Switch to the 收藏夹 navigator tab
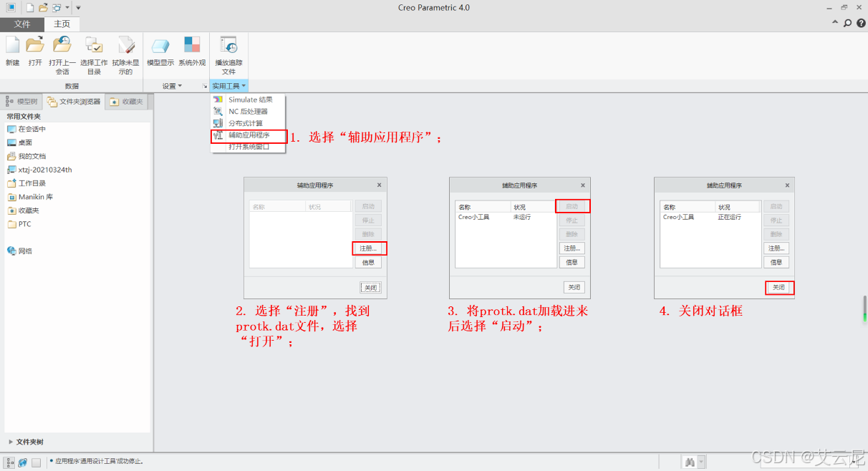This screenshot has width=868, height=471. [x=127, y=102]
